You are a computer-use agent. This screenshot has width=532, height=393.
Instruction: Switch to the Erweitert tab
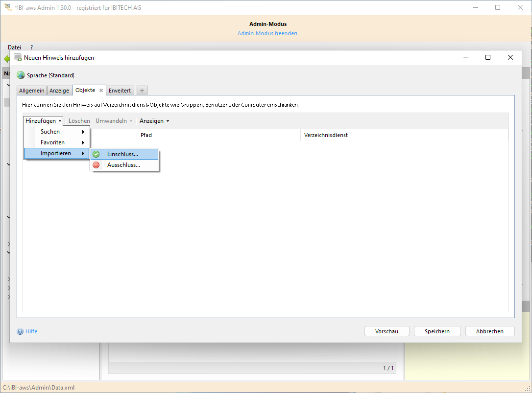click(x=120, y=91)
